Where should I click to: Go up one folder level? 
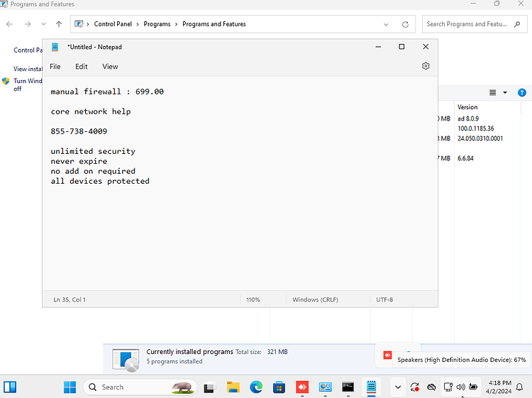[59, 24]
